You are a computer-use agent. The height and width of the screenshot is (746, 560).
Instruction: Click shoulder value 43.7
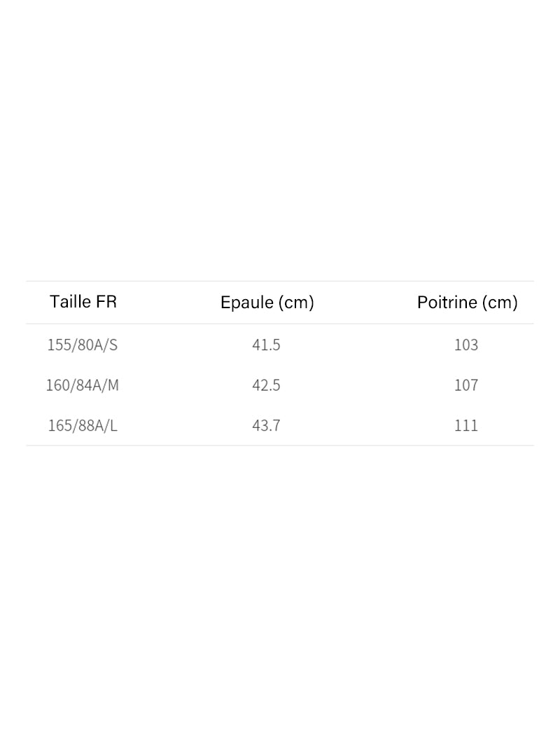(266, 425)
